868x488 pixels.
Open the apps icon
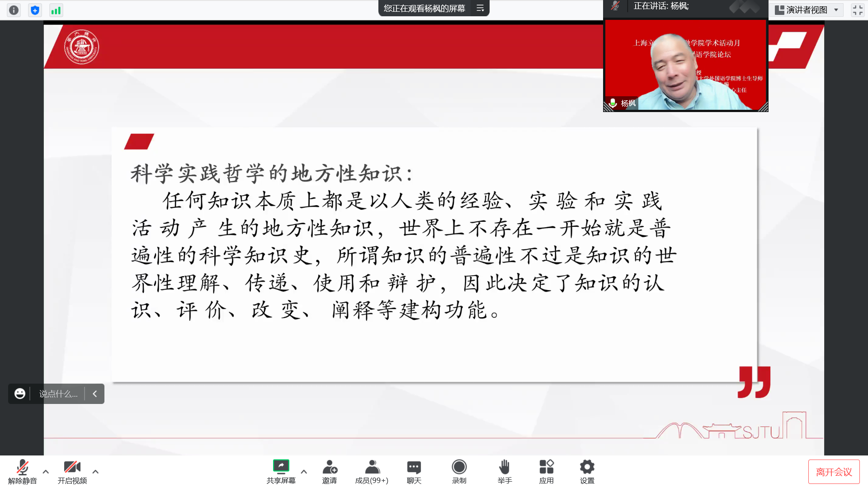click(x=546, y=471)
